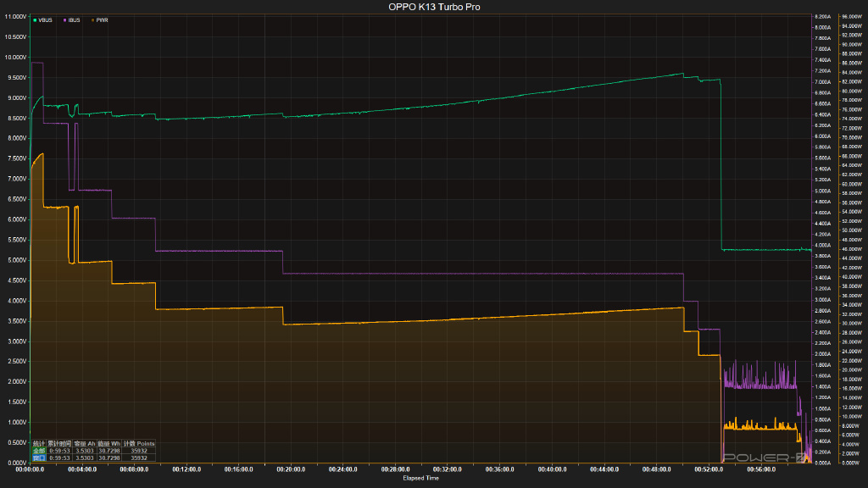
Task: Toggle the PWR series in legend
Action: click(101, 19)
